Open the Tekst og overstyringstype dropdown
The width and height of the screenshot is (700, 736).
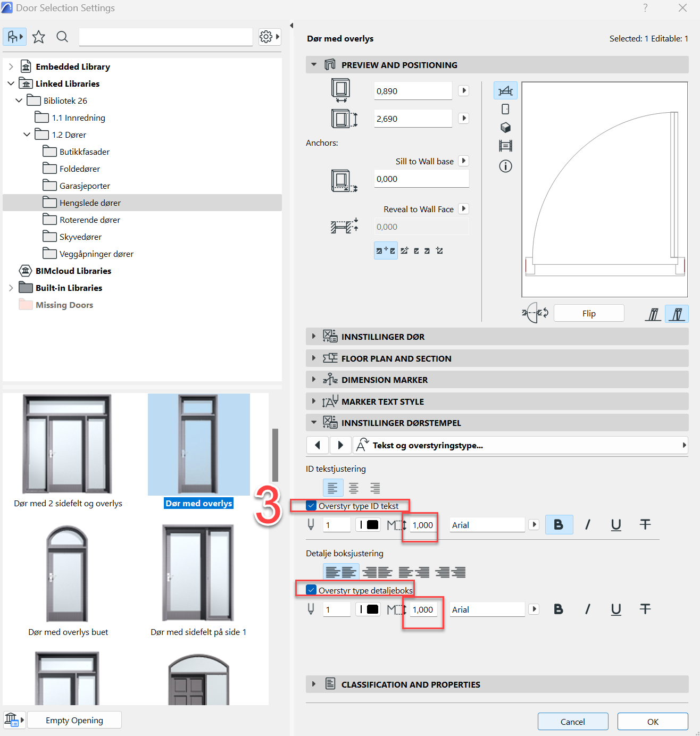[521, 445]
